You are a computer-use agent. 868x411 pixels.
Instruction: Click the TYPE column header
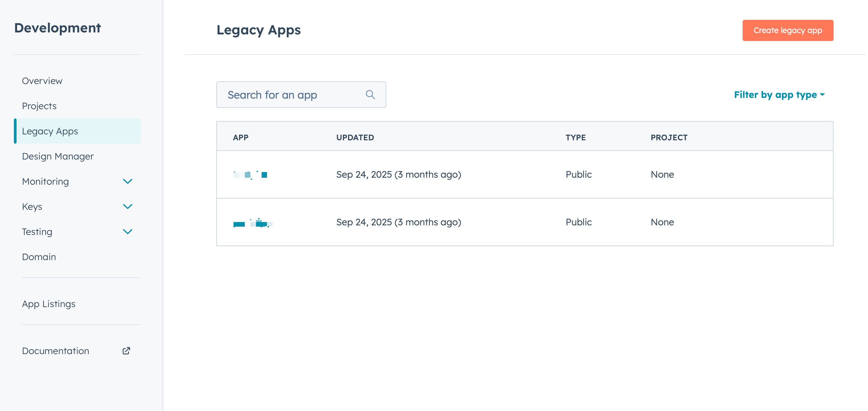[575, 137]
